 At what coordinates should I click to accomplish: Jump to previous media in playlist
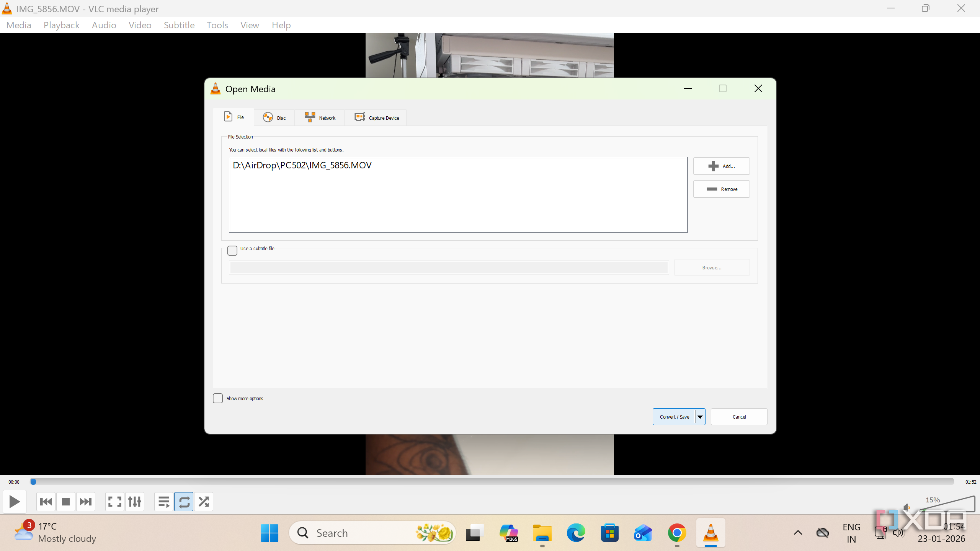[x=46, y=501]
